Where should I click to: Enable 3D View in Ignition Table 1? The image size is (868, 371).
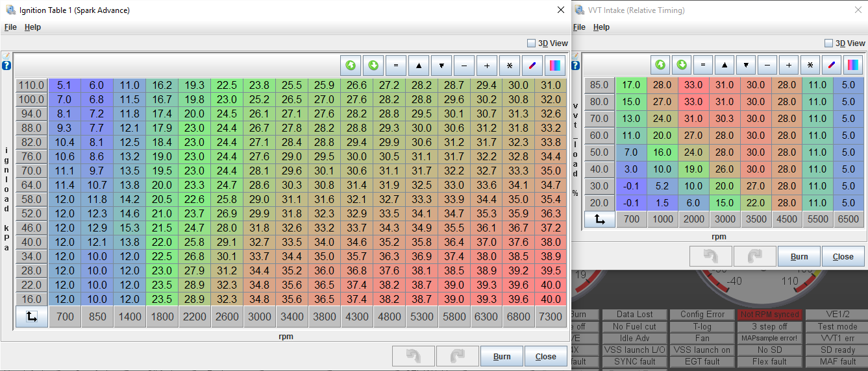tap(532, 43)
